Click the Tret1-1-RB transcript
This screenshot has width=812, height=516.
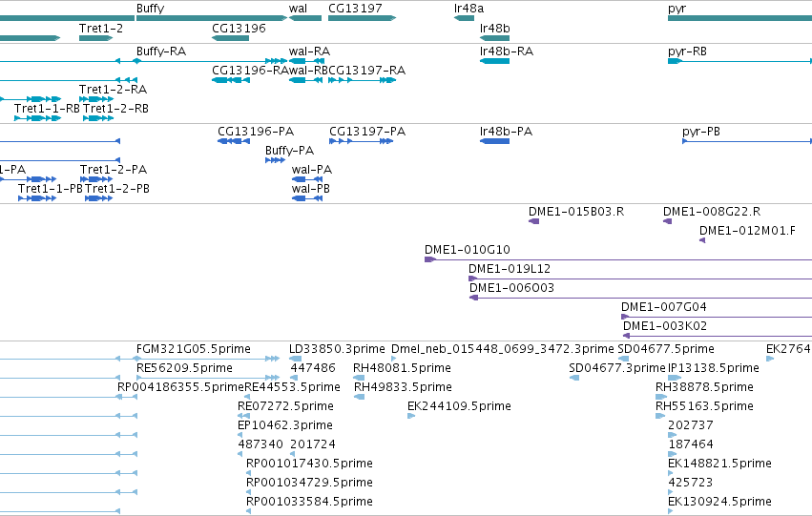(x=38, y=118)
